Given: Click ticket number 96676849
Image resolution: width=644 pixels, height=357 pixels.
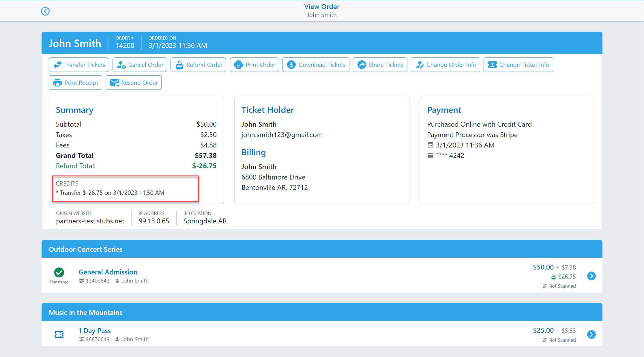Looking at the screenshot, I should coord(98,339).
